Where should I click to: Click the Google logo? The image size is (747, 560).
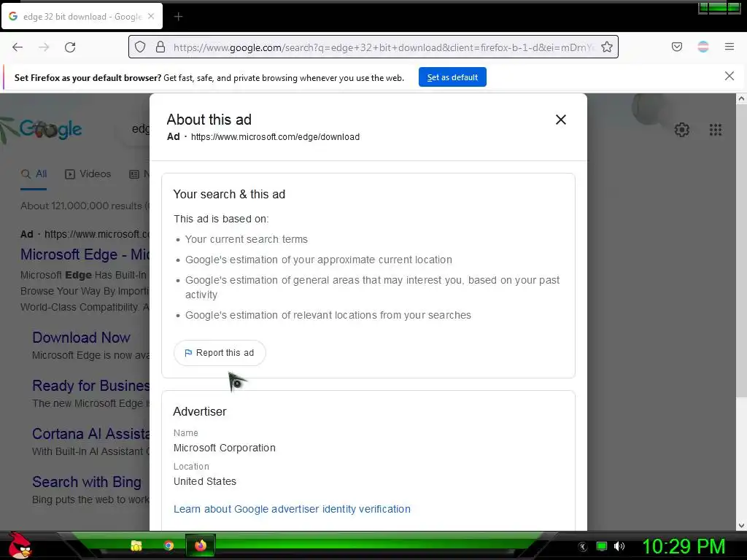point(50,128)
